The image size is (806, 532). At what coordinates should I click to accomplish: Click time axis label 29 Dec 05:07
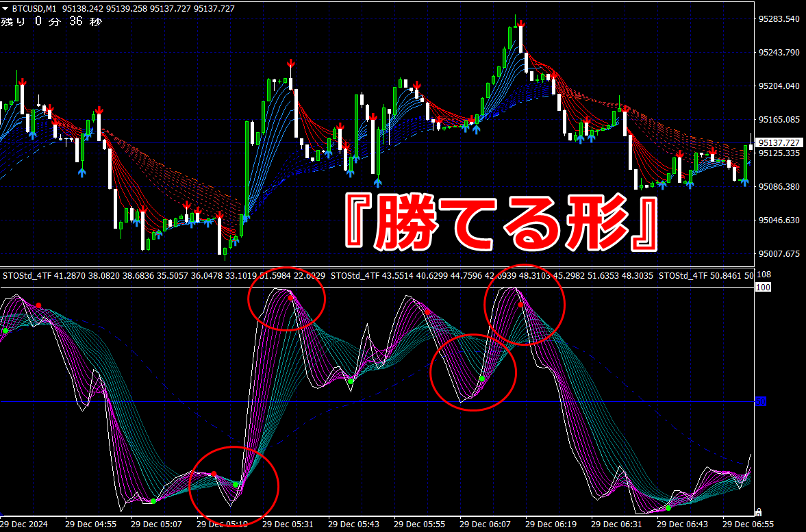157,524
